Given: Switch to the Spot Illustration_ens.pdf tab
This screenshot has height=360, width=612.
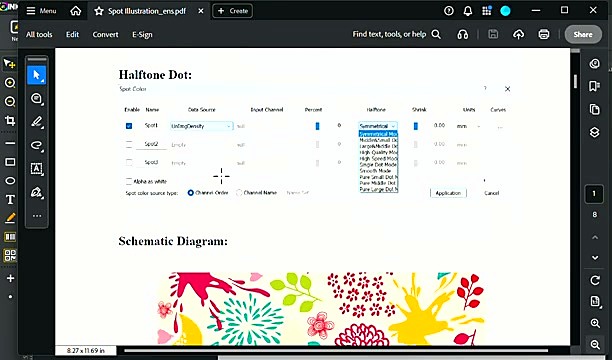Looking at the screenshot, I should pos(148,11).
